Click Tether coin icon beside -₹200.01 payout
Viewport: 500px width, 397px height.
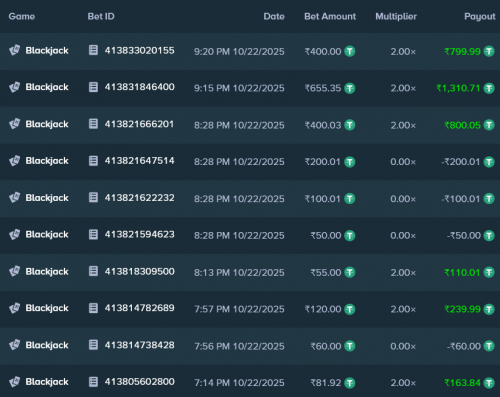(x=489, y=162)
